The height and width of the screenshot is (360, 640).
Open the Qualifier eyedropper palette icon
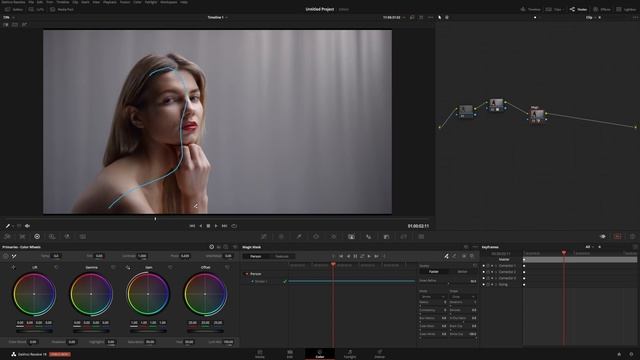(x=299, y=236)
